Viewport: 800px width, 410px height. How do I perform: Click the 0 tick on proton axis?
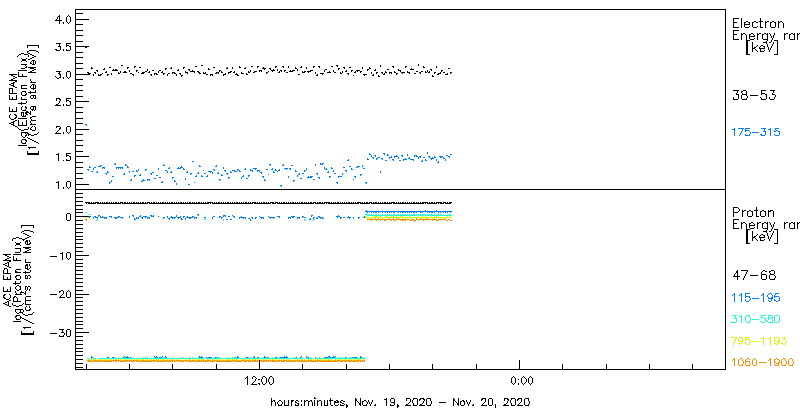68,217
